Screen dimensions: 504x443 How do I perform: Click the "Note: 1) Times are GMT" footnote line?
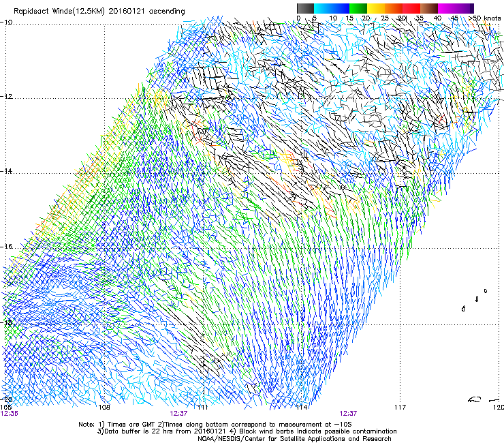(x=215, y=425)
